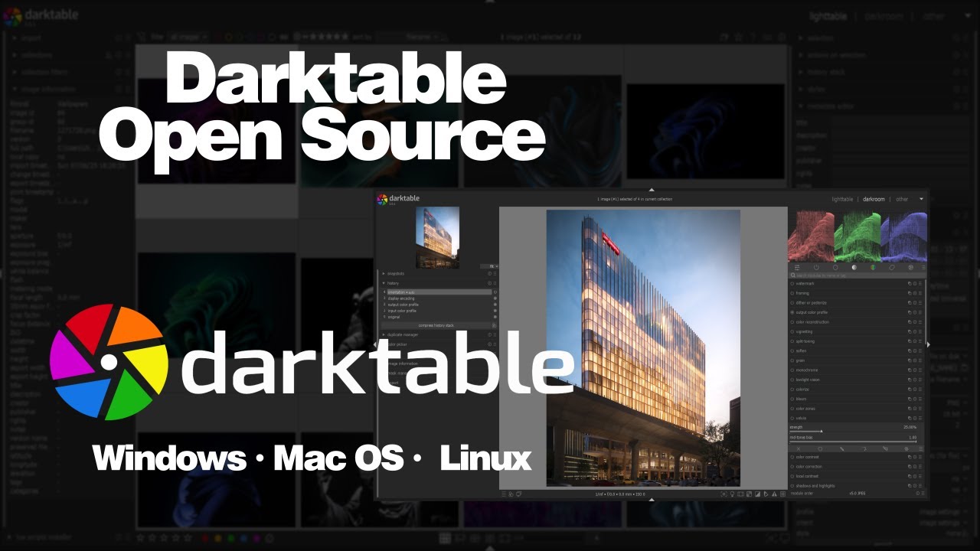980x551 pixels.
Task: Toggle gamut check warning triangle icon
Action: click(x=774, y=494)
